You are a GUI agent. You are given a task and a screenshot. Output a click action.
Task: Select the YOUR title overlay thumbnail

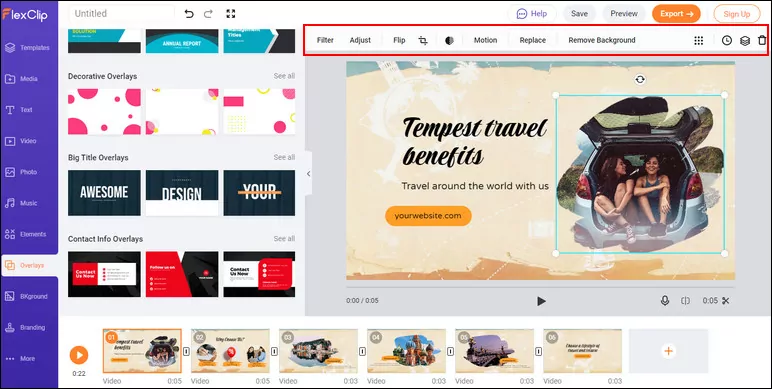[259, 193]
